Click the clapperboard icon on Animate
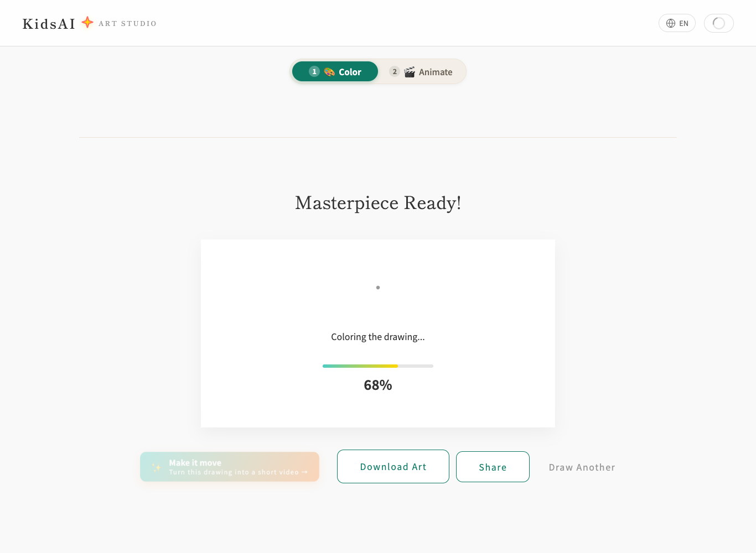 [x=410, y=72]
